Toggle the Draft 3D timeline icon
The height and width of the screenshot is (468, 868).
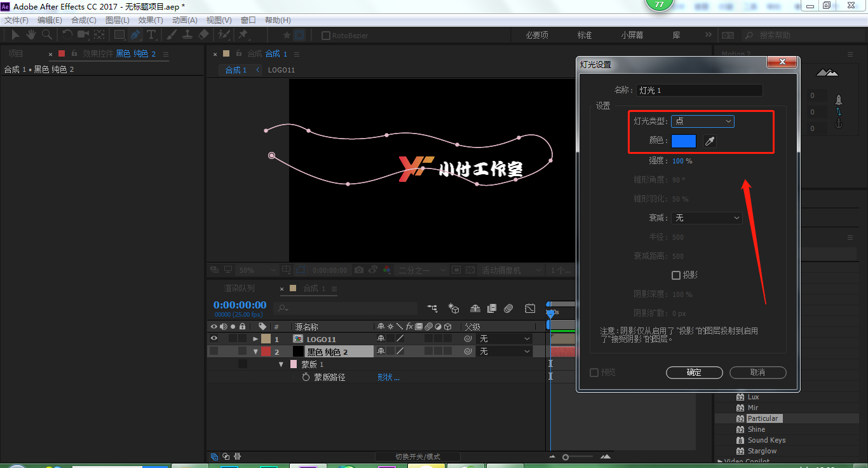(454, 308)
